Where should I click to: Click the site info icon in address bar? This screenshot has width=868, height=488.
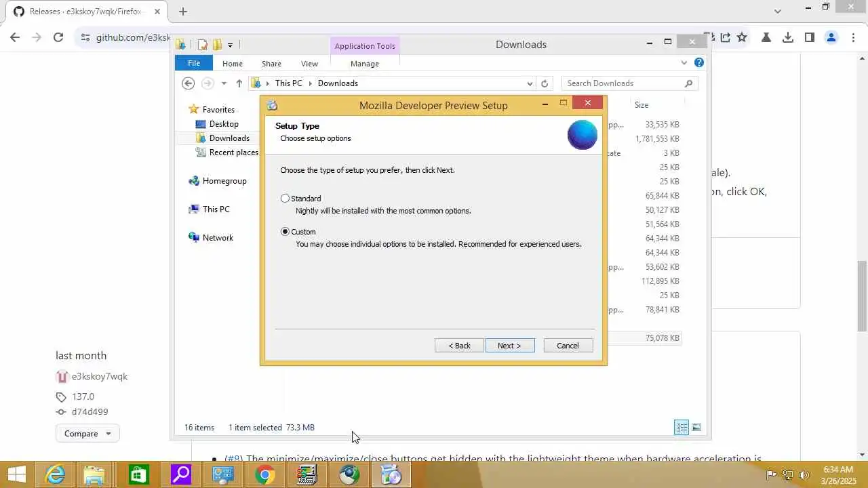tap(85, 37)
